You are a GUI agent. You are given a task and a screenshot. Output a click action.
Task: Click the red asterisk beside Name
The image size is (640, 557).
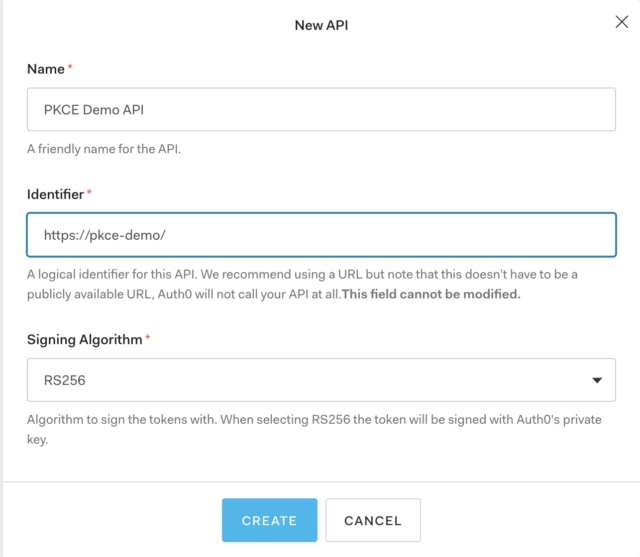pyautogui.click(x=70, y=66)
